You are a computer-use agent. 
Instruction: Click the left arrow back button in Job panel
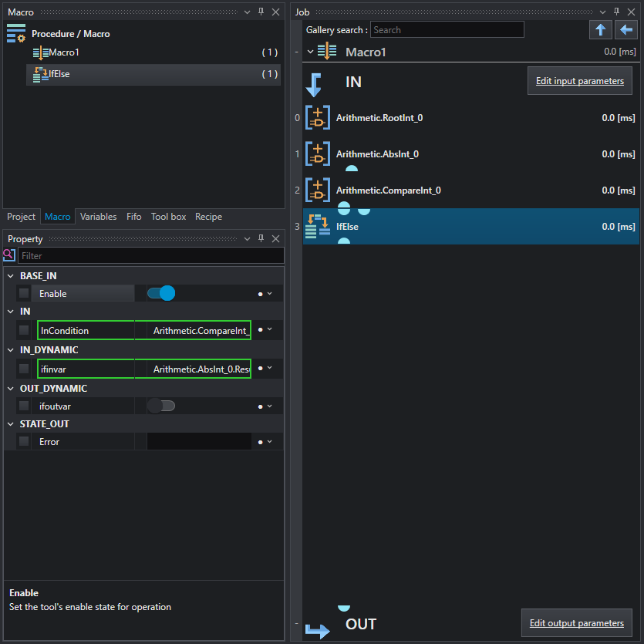click(x=625, y=29)
